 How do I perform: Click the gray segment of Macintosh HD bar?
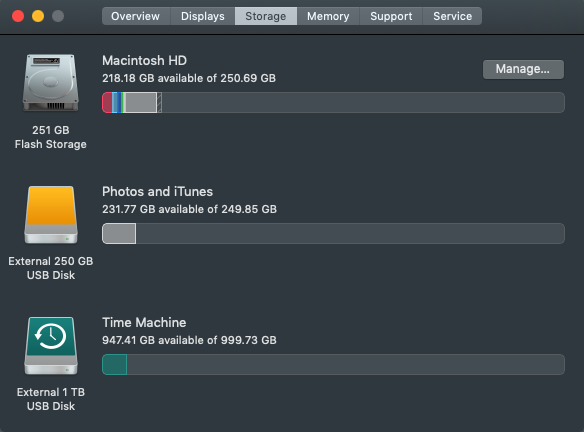point(141,102)
